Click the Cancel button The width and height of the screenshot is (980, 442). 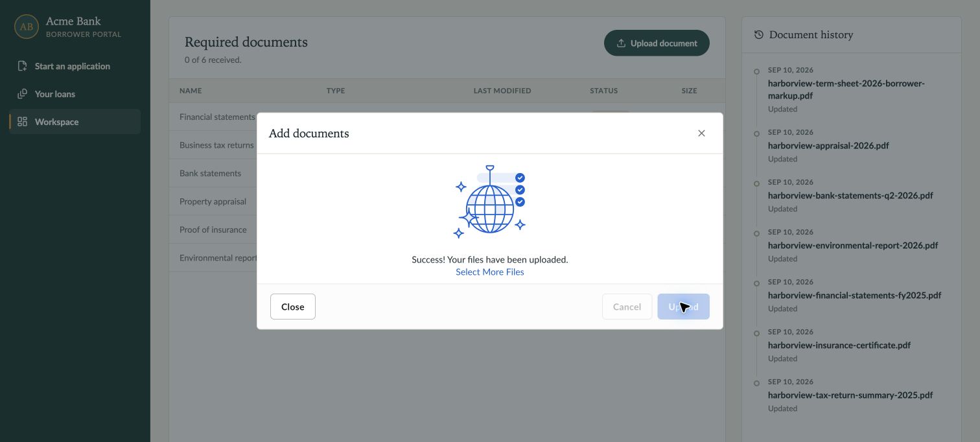click(627, 307)
